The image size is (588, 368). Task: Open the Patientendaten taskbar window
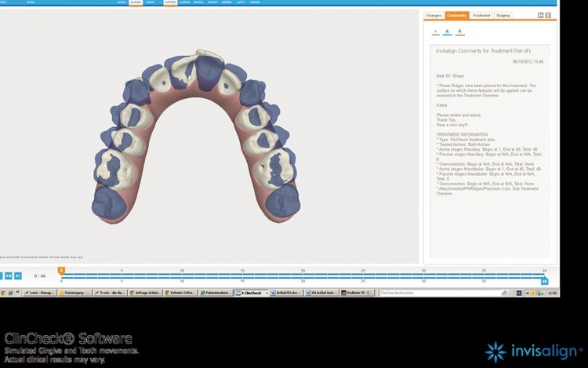216,293
